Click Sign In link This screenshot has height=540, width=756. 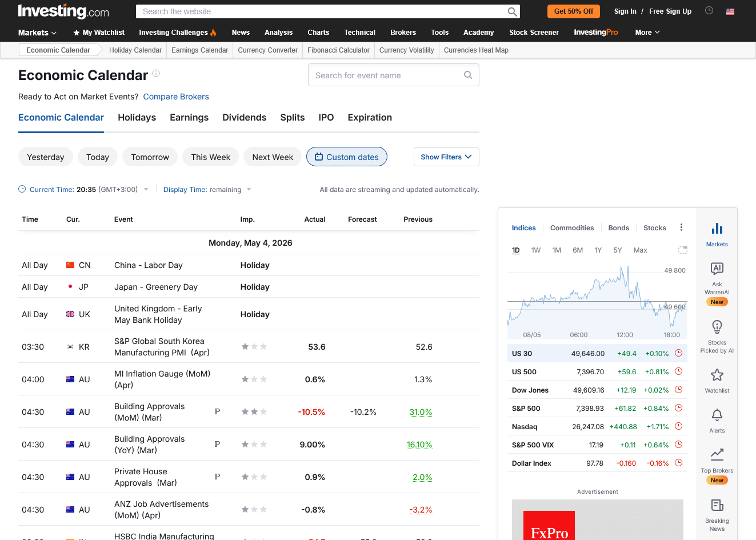click(x=625, y=11)
